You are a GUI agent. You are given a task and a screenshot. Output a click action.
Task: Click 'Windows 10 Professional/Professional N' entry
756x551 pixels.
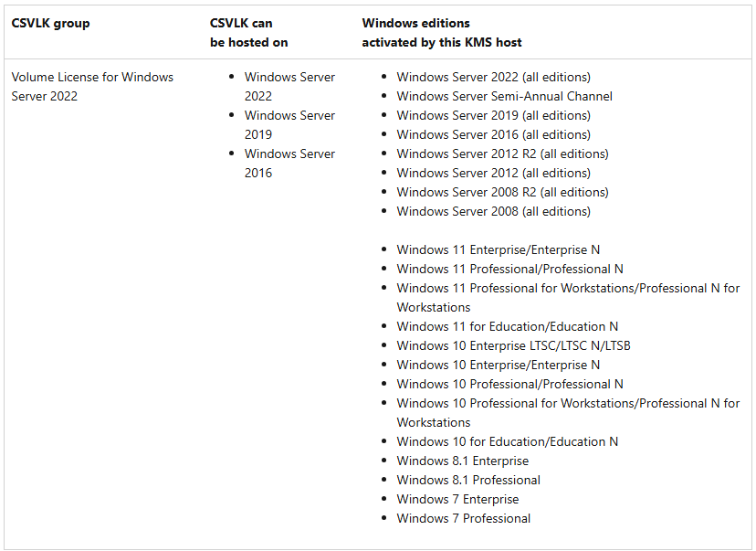(x=509, y=384)
